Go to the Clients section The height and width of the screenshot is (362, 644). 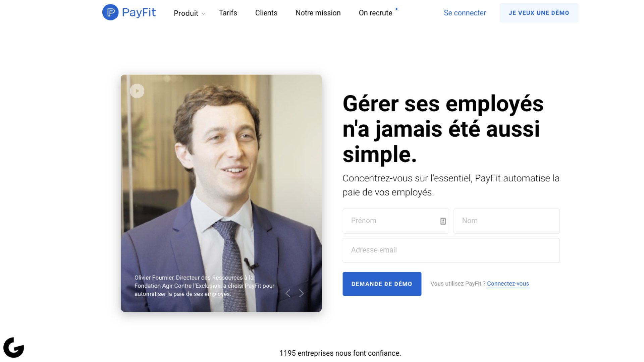pyautogui.click(x=266, y=13)
